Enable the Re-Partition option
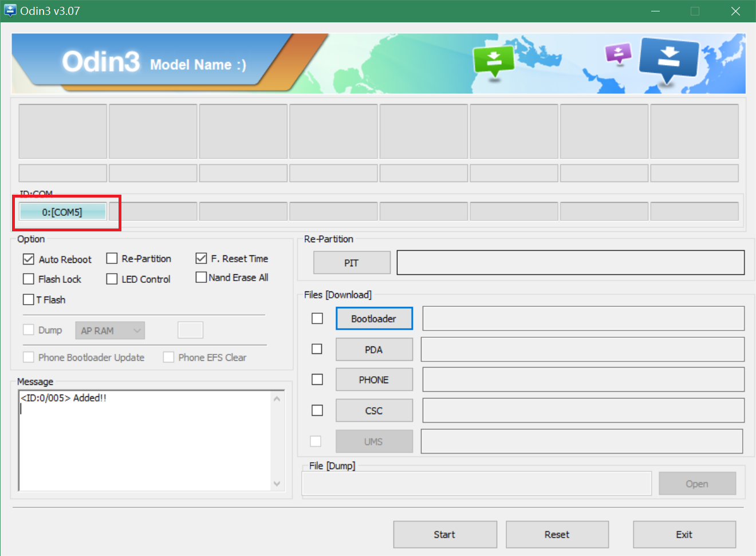Image resolution: width=756 pixels, height=556 pixels. click(x=112, y=259)
